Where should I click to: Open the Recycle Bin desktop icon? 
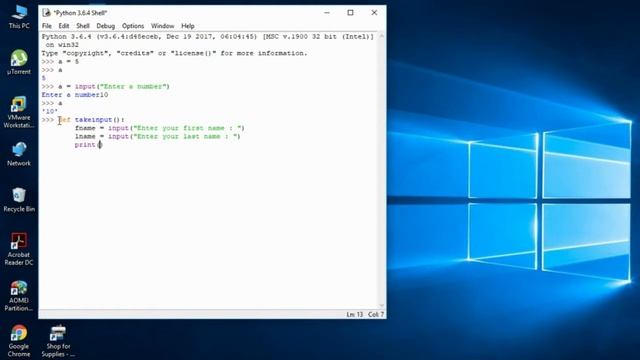pyautogui.click(x=19, y=200)
